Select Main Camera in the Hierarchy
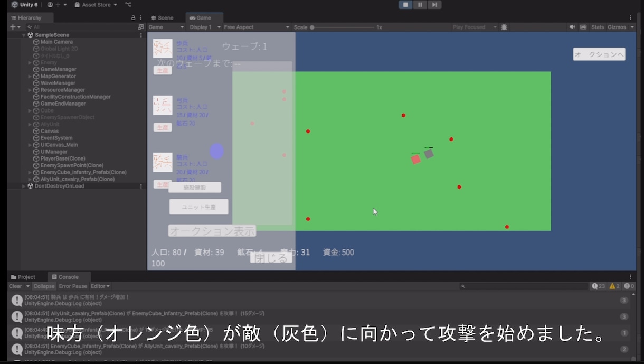The height and width of the screenshot is (364, 644). [56, 42]
